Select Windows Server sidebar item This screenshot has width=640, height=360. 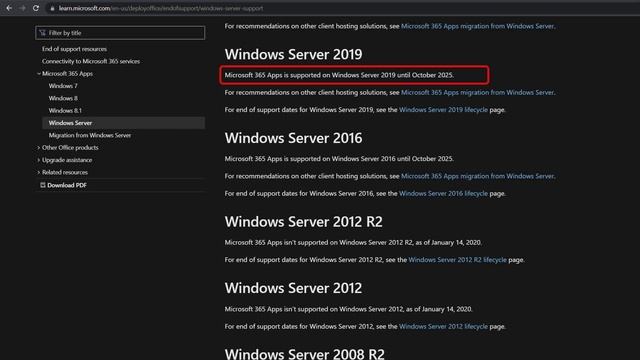123,123
